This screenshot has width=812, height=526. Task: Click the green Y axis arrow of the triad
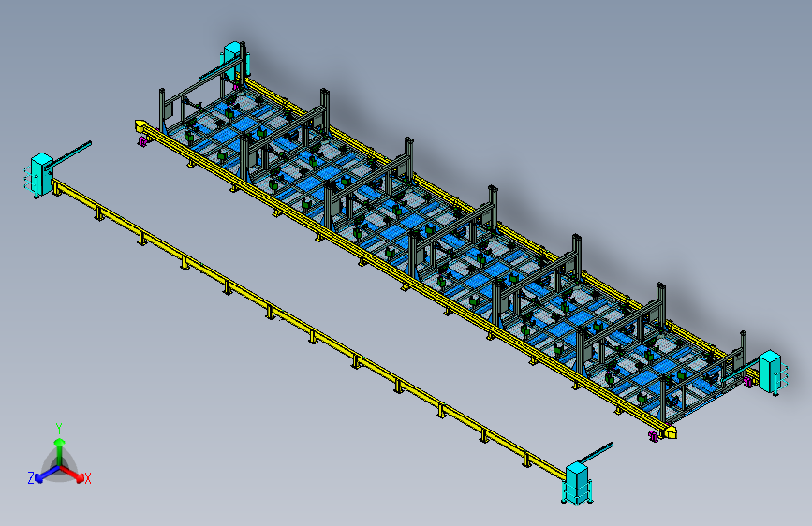(x=60, y=451)
